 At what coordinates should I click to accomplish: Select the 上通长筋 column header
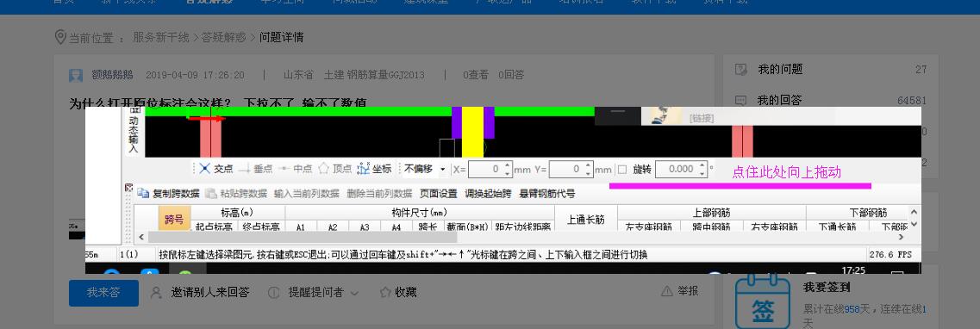[585, 219]
